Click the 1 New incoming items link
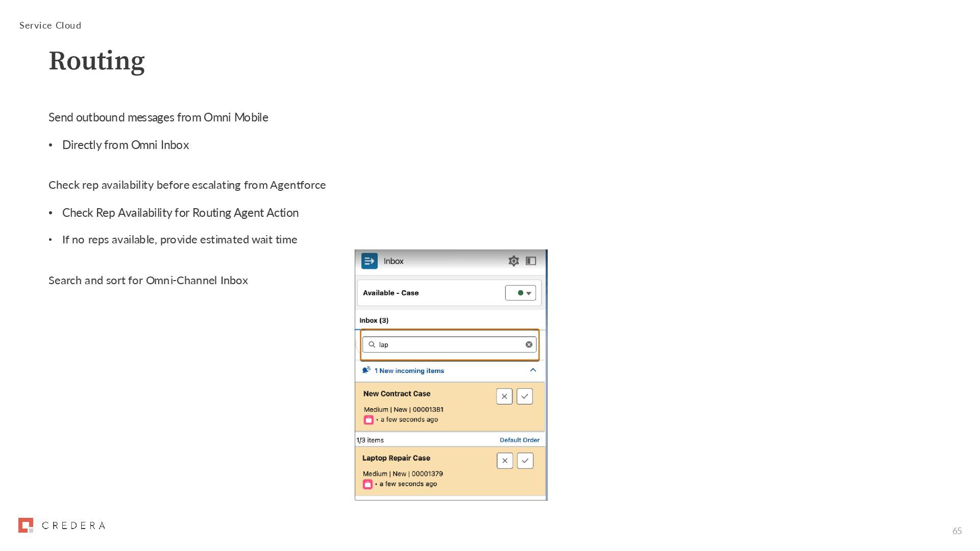The height and width of the screenshot is (551, 980). tap(409, 371)
